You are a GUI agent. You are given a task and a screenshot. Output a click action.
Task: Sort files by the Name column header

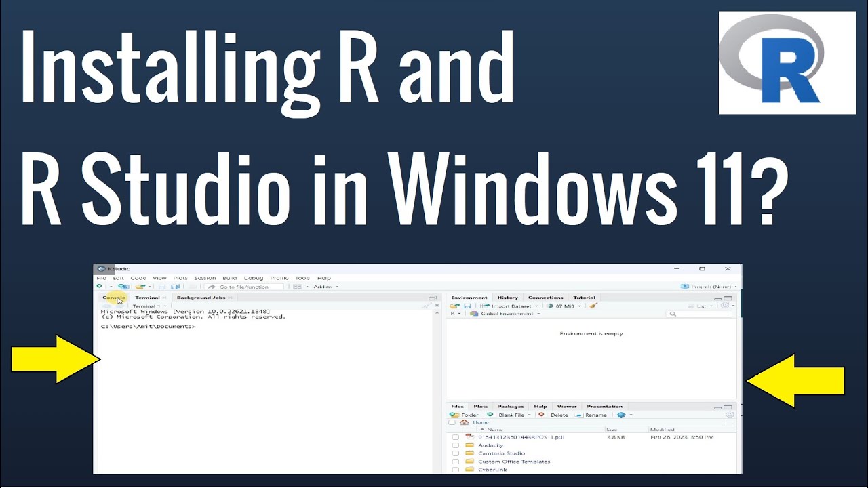[x=495, y=430]
